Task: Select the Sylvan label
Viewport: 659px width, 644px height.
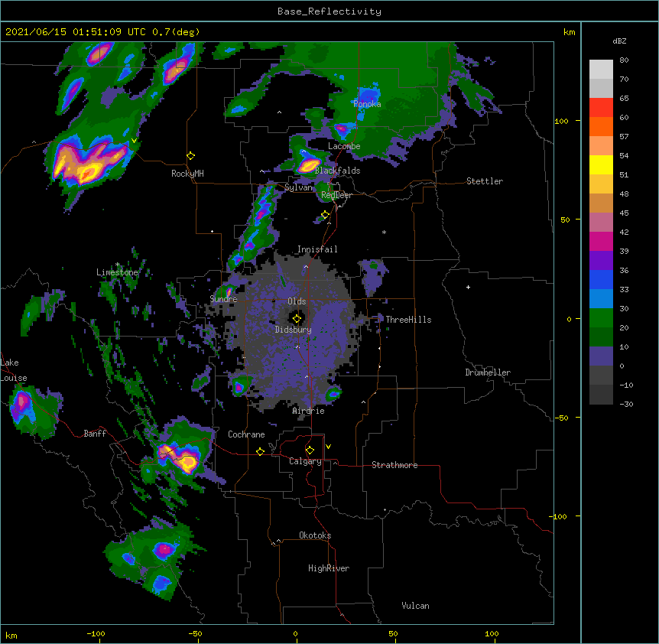Action: pyautogui.click(x=298, y=187)
